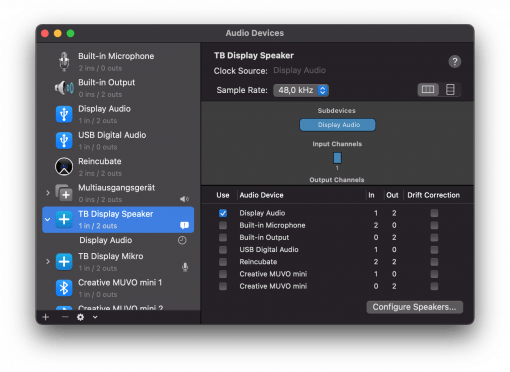Image resolution: width=510 pixels, height=372 pixels.
Task: Add a new device with plus button
Action: pyautogui.click(x=46, y=317)
